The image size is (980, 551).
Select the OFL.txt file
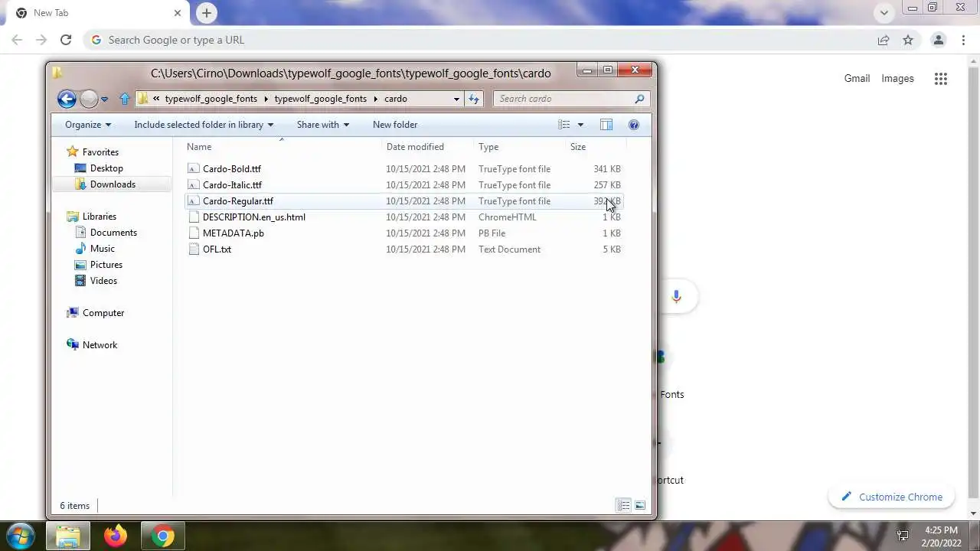click(x=405, y=249)
